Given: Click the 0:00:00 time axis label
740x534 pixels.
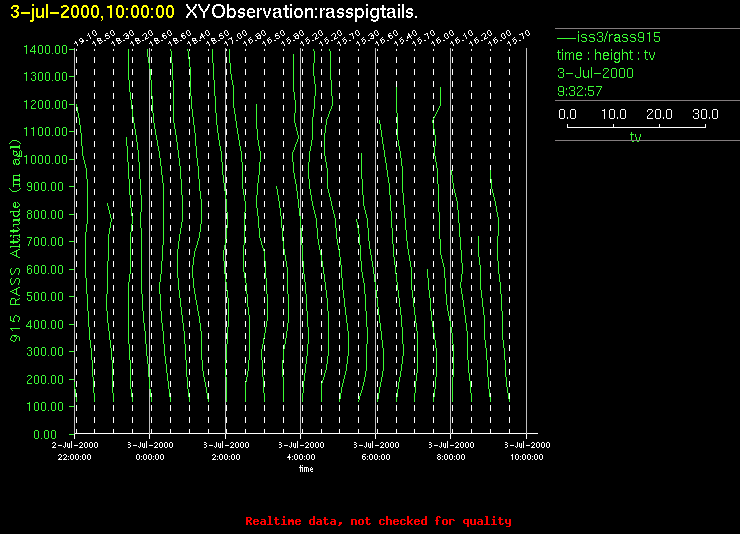Looking at the screenshot, I should tap(150, 457).
